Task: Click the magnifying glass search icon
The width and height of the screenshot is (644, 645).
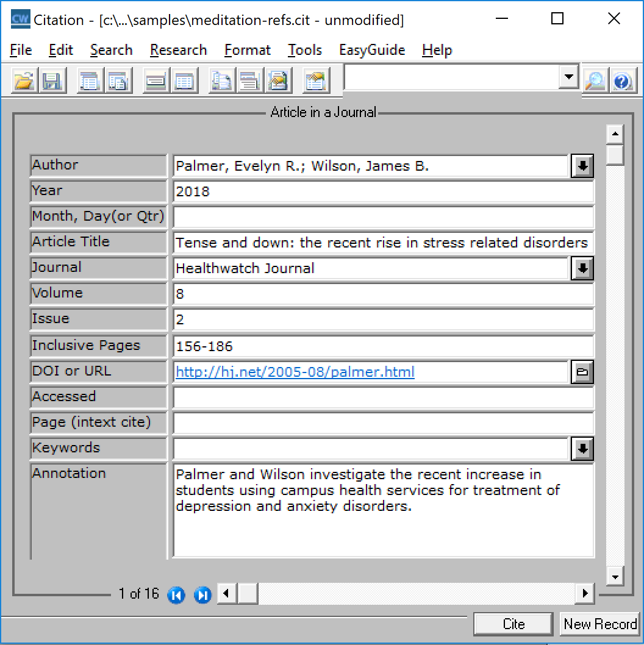Action: point(595,81)
